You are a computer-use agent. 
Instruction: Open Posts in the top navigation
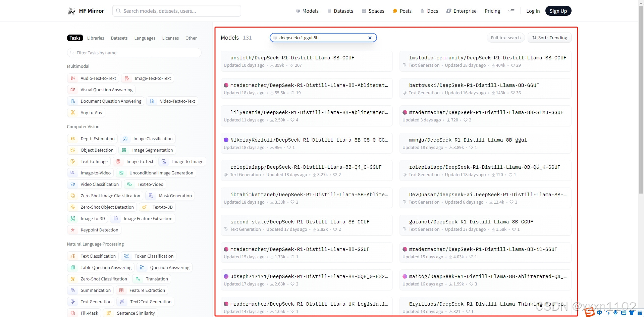(402, 11)
